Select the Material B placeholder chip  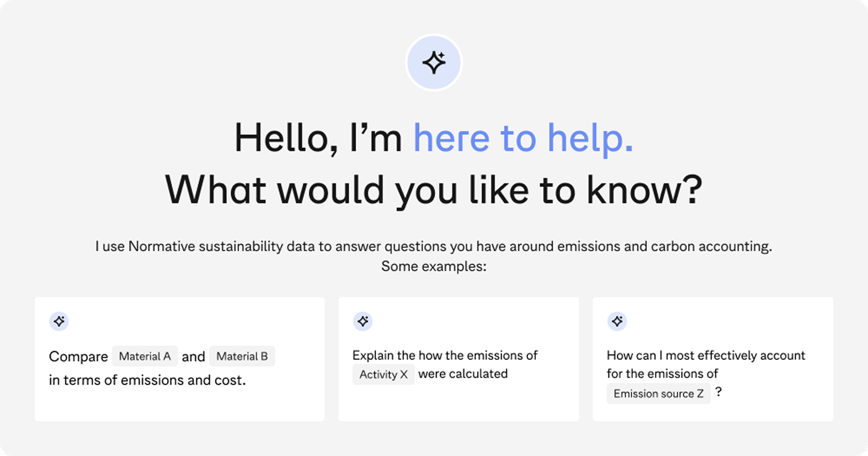[x=242, y=356]
